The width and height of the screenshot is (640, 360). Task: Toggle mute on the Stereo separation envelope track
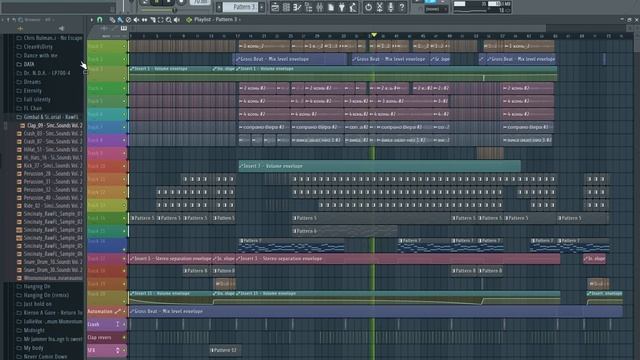(x=124, y=258)
